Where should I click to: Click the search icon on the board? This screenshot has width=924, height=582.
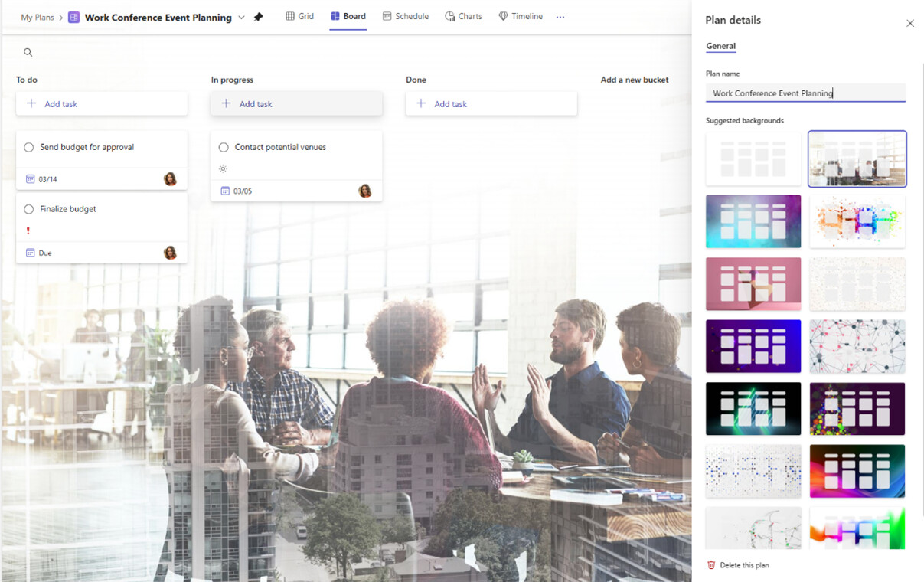[x=28, y=51]
